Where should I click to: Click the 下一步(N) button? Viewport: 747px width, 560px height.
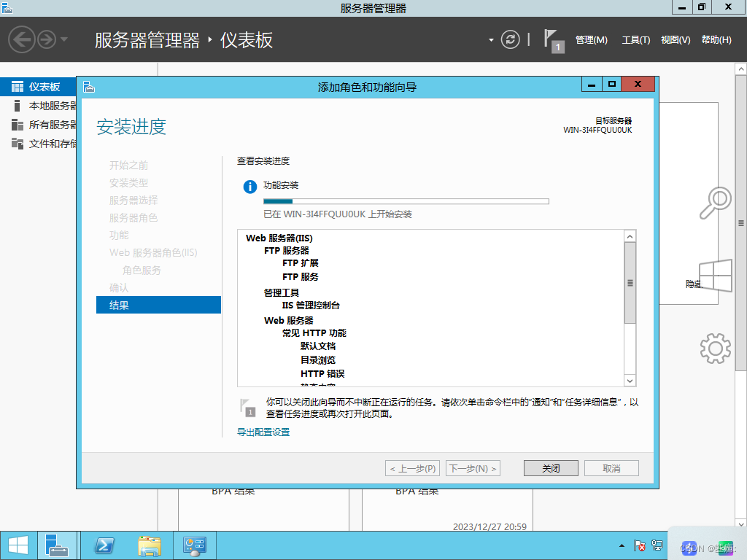pyautogui.click(x=473, y=468)
